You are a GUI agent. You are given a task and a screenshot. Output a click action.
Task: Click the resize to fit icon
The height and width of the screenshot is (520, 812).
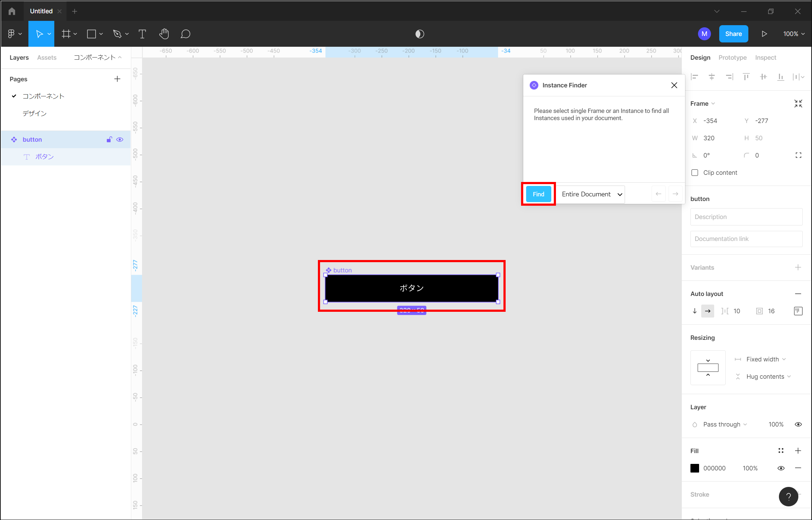(798, 104)
